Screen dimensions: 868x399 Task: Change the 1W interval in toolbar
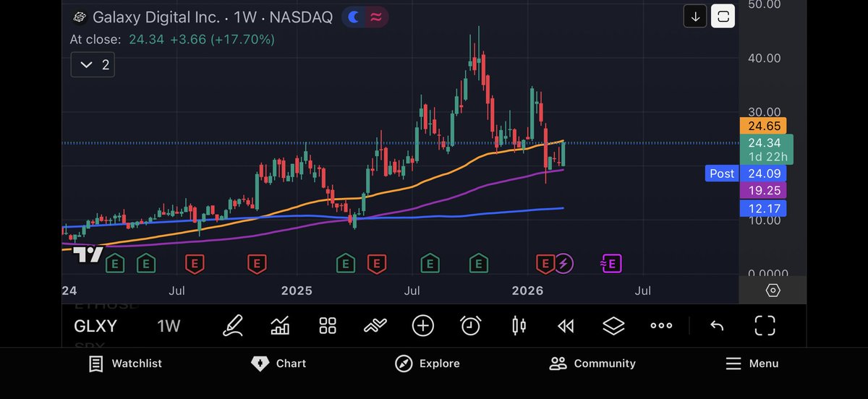pos(169,326)
